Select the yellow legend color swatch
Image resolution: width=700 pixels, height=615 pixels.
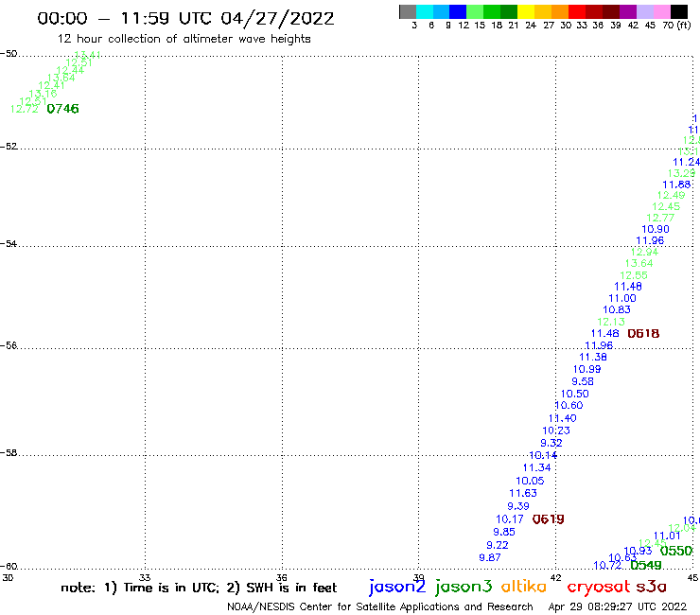pyautogui.click(x=526, y=11)
